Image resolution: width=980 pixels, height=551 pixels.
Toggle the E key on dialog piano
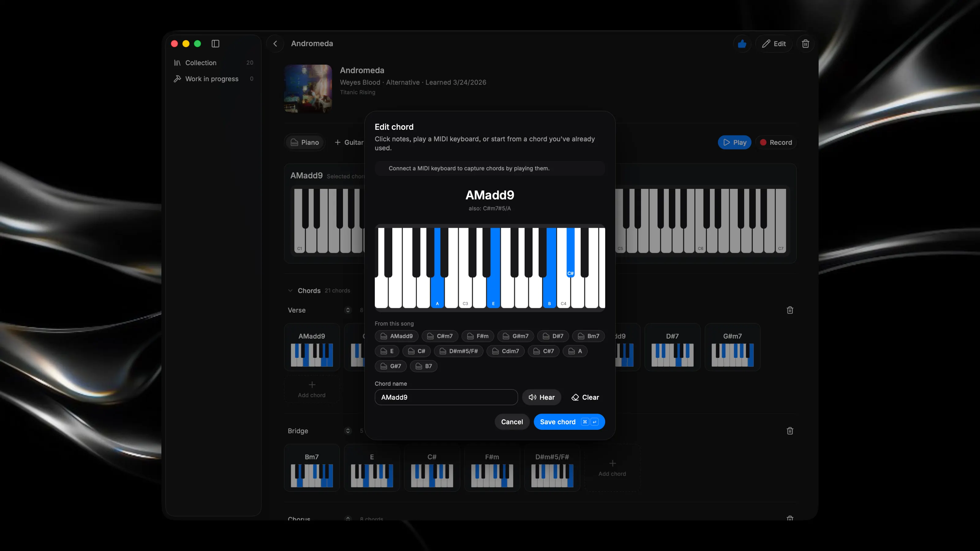493,293
